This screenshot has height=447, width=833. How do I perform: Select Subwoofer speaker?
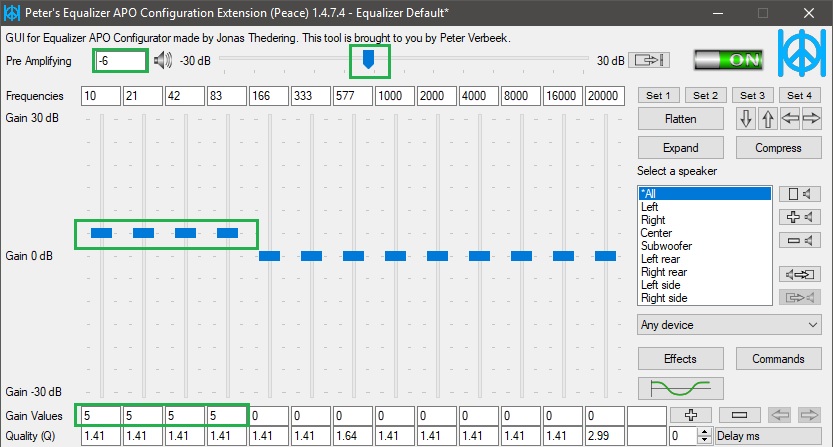coord(704,246)
